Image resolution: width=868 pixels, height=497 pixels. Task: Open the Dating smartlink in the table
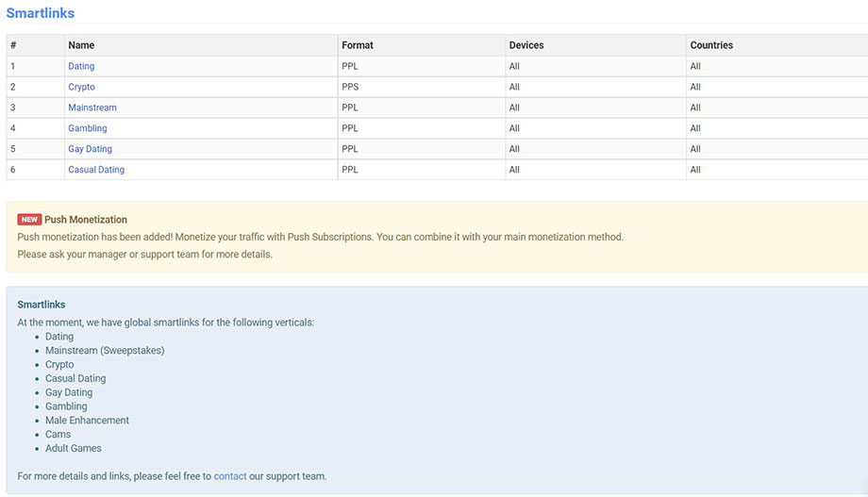[81, 66]
